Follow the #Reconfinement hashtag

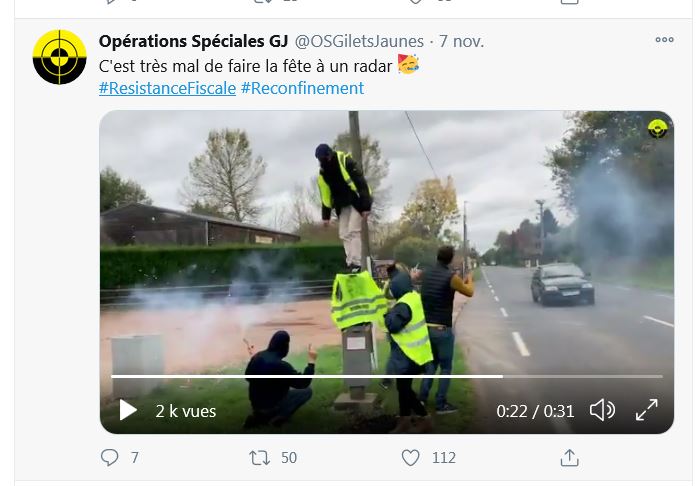tap(302, 88)
